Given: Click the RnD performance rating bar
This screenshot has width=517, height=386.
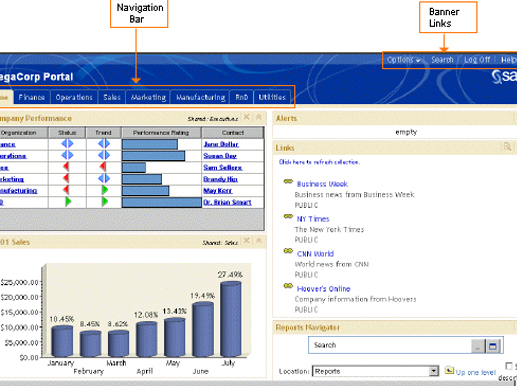Looking at the screenshot, I should 162,202.
